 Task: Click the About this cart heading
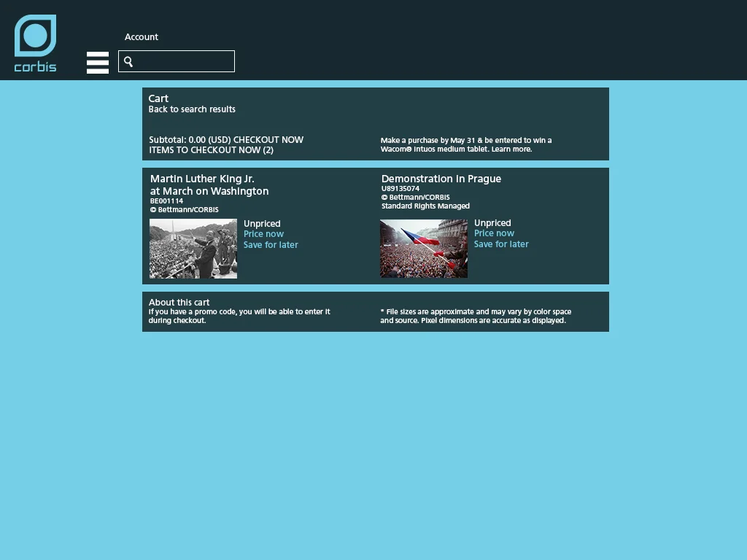pos(179,303)
